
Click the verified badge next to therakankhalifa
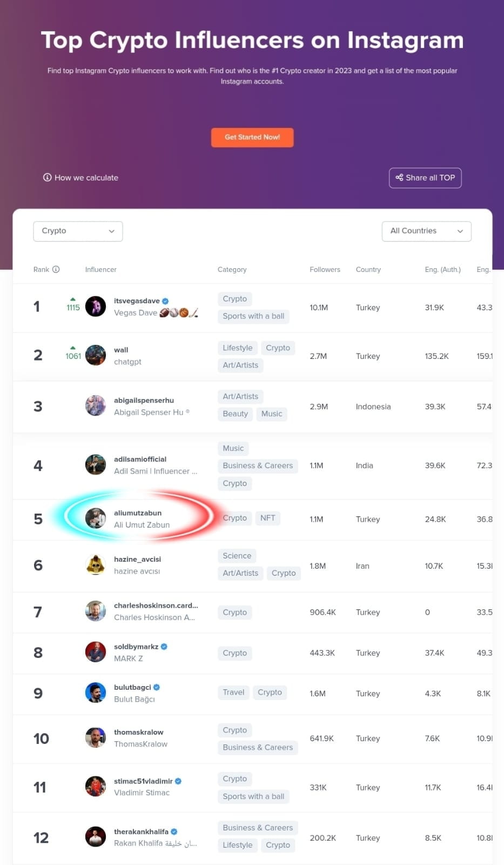point(174,831)
